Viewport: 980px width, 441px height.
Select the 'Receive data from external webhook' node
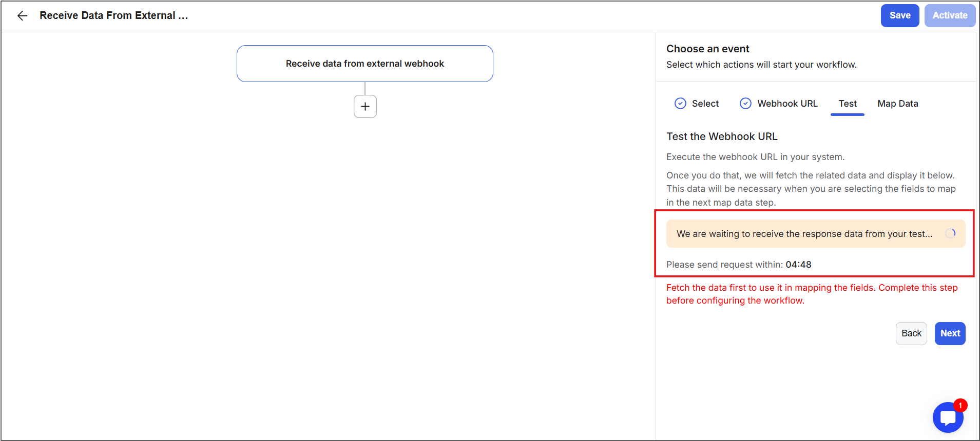point(364,64)
